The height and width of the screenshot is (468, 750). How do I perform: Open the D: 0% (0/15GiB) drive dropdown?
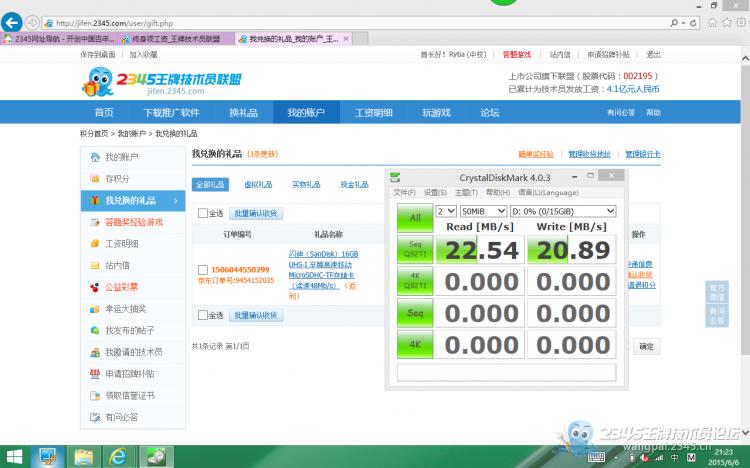click(x=563, y=211)
